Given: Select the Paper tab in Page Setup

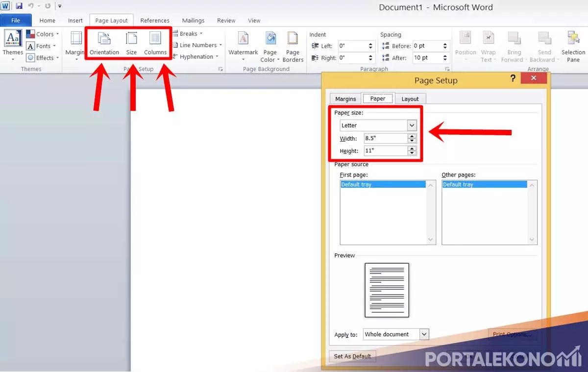Looking at the screenshot, I should click(378, 99).
